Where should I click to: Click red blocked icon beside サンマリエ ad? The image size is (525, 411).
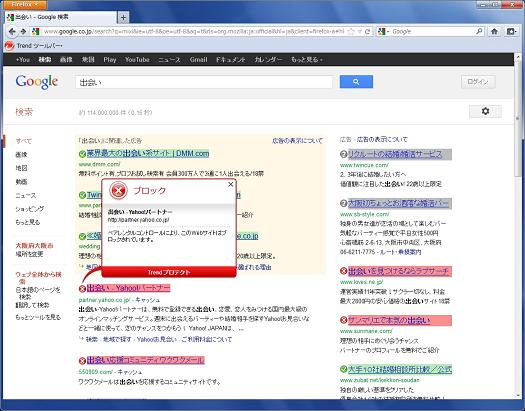tap(344, 320)
